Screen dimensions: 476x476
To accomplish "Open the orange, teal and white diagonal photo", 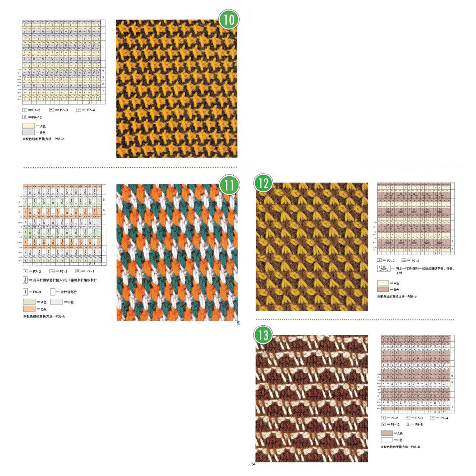I will coord(177,253).
